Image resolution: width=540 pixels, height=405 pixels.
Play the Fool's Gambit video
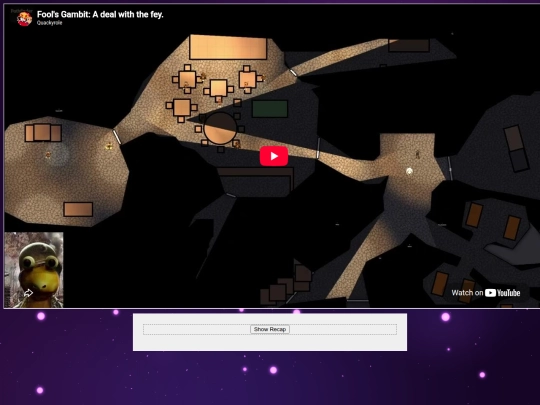(x=274, y=156)
